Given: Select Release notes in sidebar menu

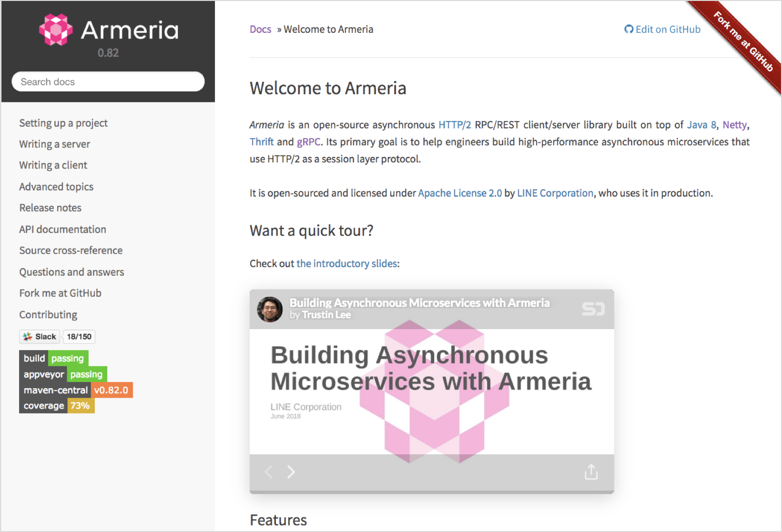Looking at the screenshot, I should coord(50,208).
